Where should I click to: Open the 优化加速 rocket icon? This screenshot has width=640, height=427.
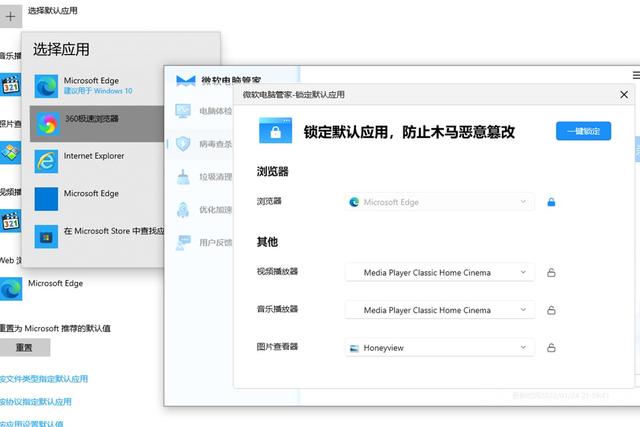183,210
